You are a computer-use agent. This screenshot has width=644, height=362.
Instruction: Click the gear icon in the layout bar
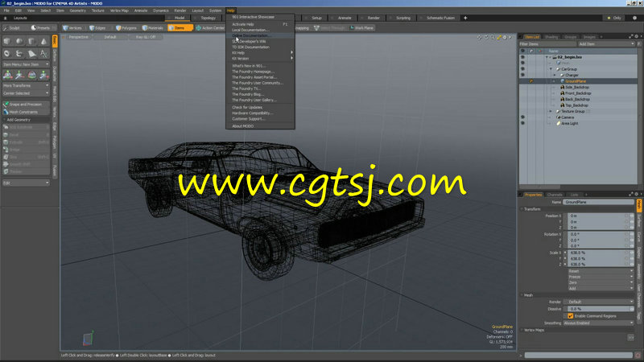click(634, 18)
